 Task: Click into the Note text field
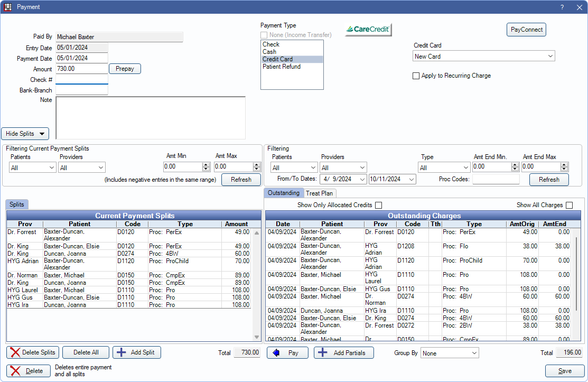[150, 117]
